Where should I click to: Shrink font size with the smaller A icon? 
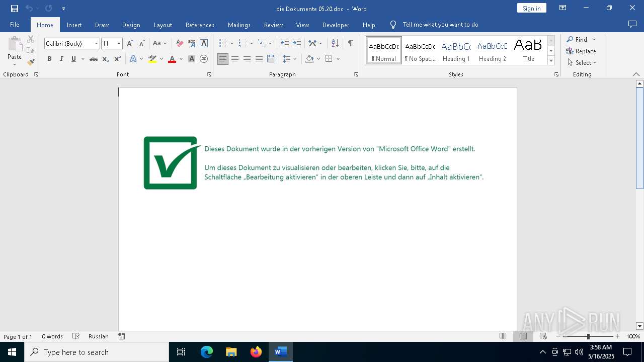click(142, 44)
